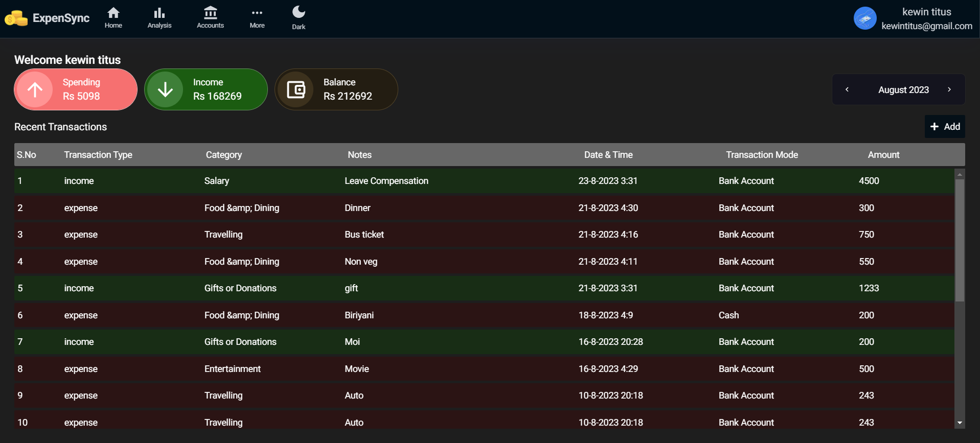
Task: Select the Dinner transaction note
Action: [x=357, y=208]
